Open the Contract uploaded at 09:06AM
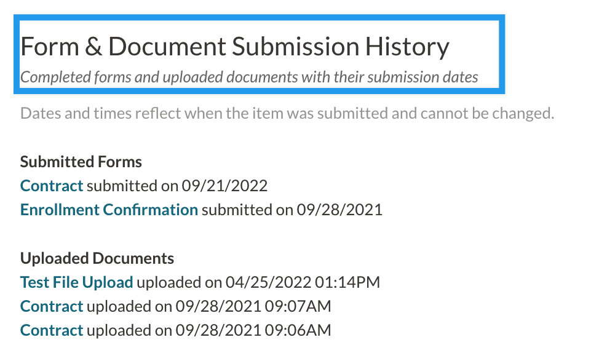The width and height of the screenshot is (599, 364). [x=52, y=330]
